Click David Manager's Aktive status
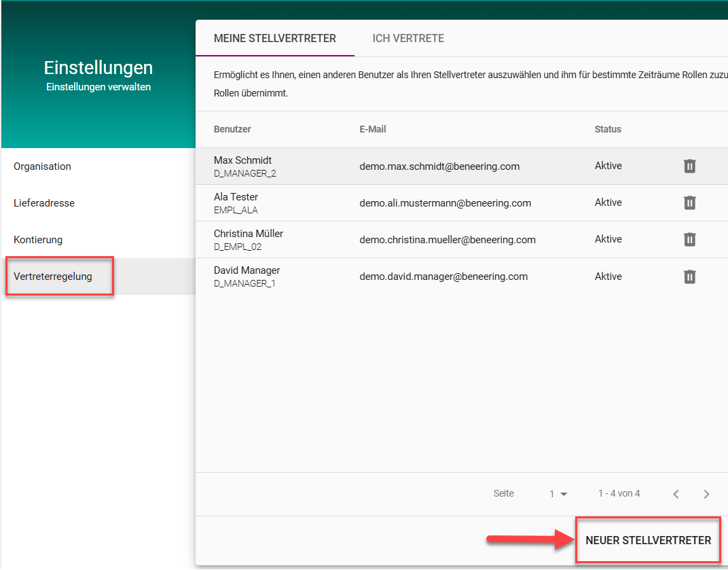The height and width of the screenshot is (570, 728). tap(608, 277)
